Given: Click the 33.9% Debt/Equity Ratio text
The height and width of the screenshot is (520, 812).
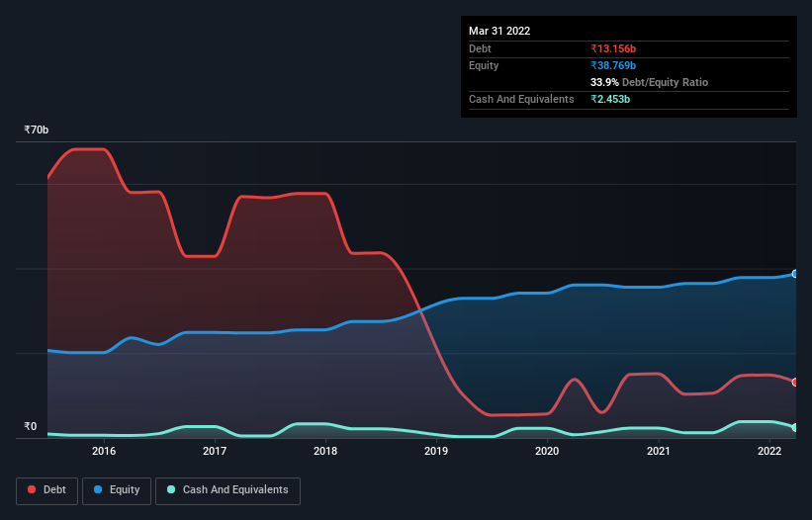Looking at the screenshot, I should [x=649, y=82].
